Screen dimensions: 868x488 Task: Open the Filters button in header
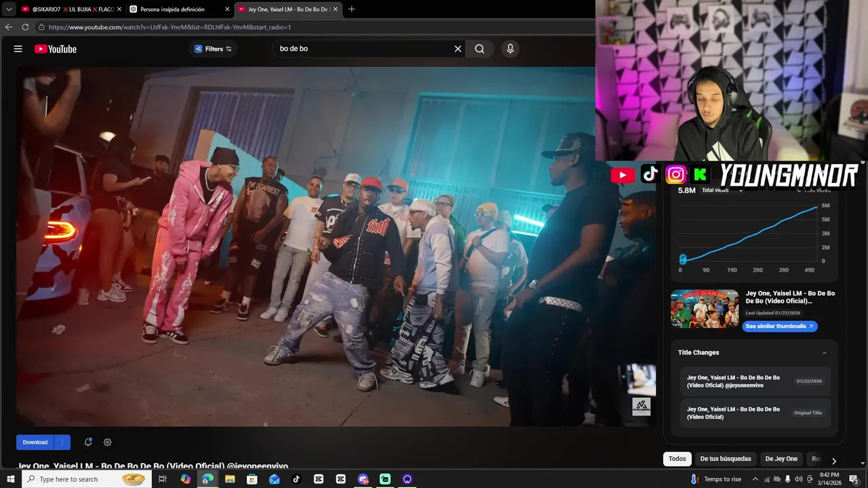pyautogui.click(x=213, y=49)
